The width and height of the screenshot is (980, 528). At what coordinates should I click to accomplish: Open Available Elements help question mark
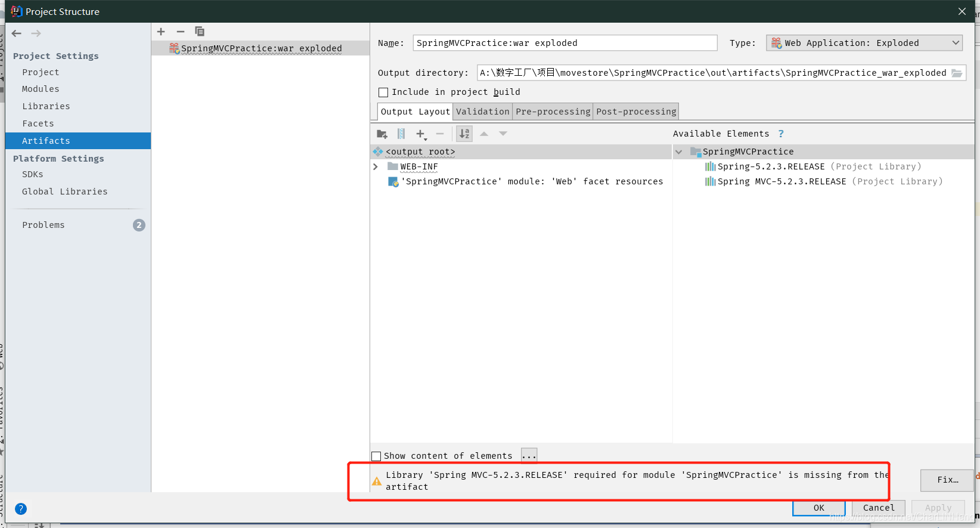click(x=781, y=134)
